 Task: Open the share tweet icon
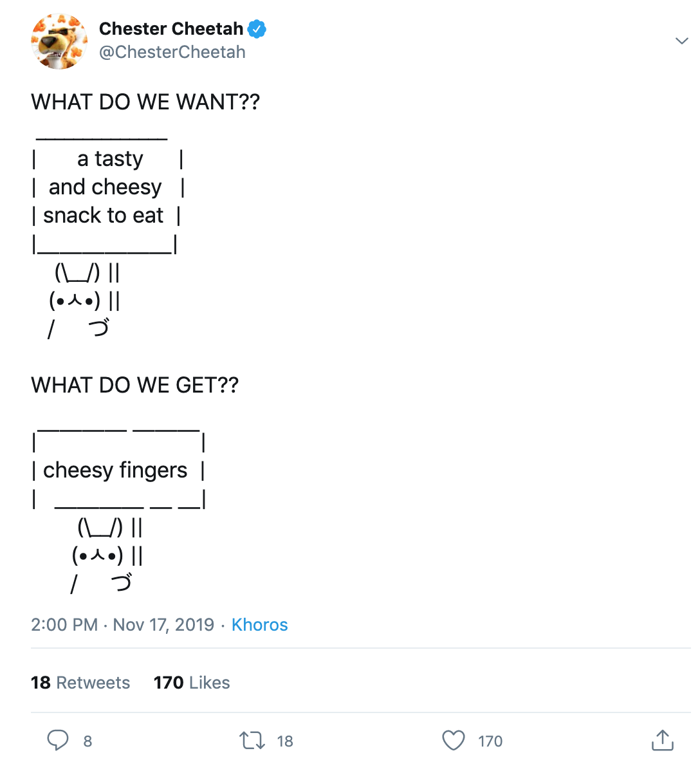coord(662,741)
